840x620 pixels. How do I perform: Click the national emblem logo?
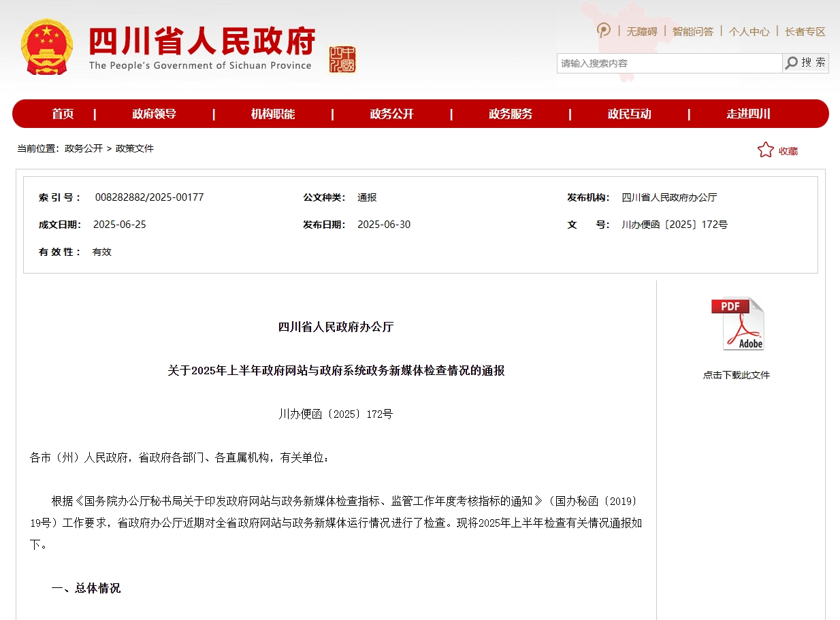[46, 46]
